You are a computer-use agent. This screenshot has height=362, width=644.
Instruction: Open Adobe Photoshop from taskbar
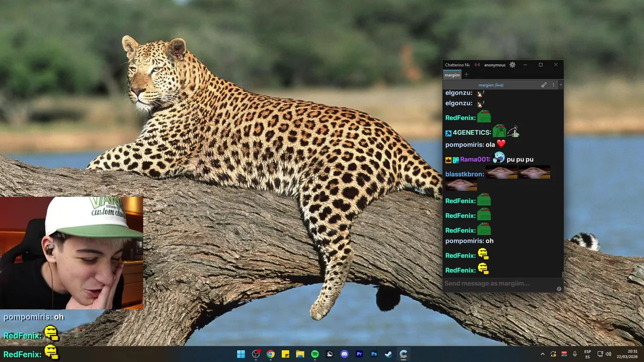coord(374,354)
